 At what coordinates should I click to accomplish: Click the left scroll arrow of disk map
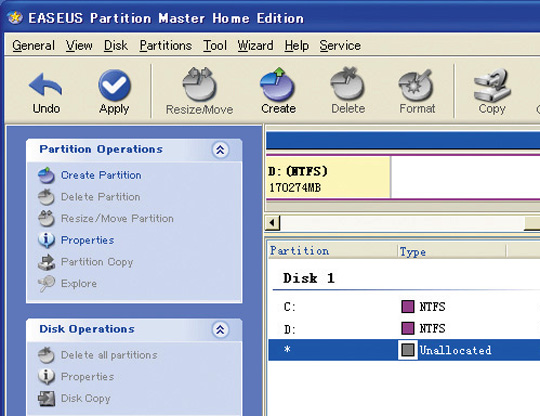point(273,223)
